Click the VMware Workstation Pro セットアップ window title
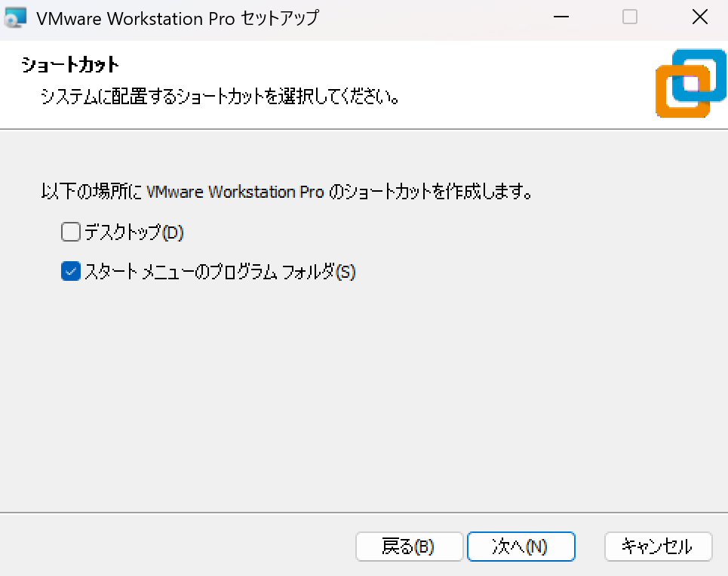728x576 pixels. (x=178, y=18)
